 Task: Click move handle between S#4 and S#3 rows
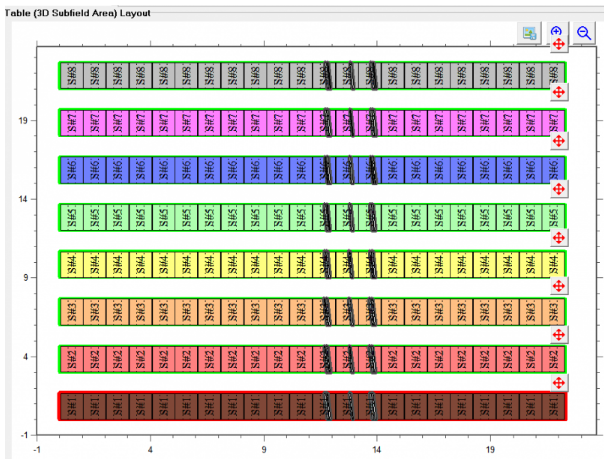point(559,285)
